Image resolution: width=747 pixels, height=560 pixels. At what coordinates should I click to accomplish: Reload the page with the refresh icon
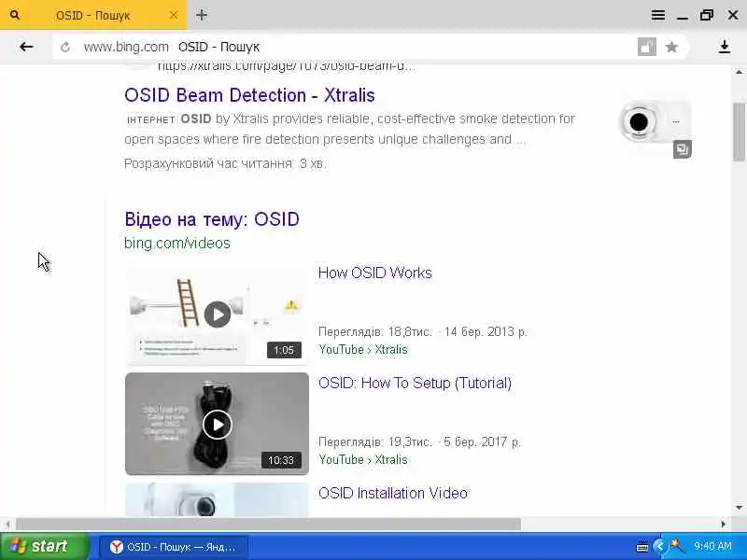(x=65, y=47)
